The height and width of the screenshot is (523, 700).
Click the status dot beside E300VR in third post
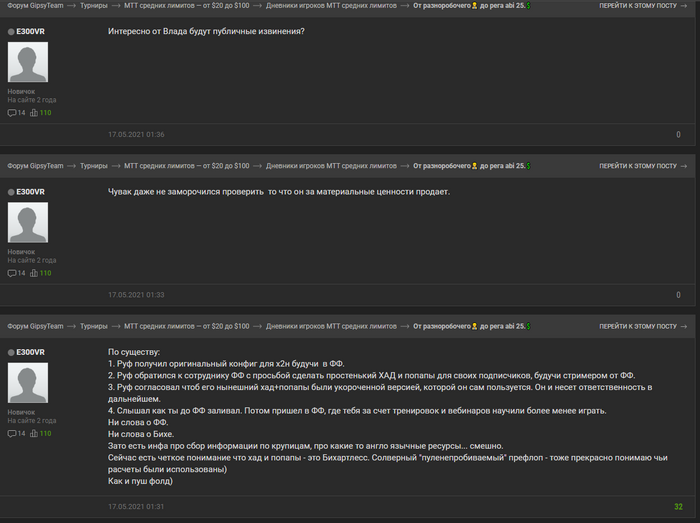coord(11,353)
